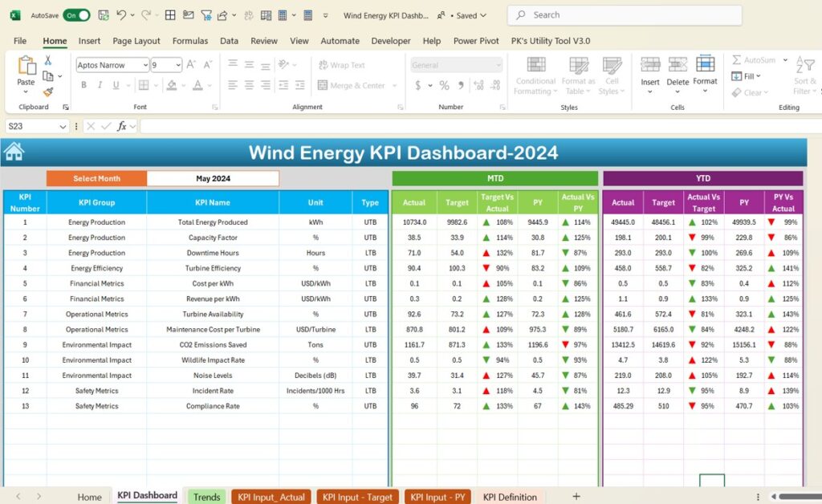Image resolution: width=822 pixels, height=504 pixels.
Task: Click the Sort & Filter icon
Action: pyautogui.click(x=805, y=65)
